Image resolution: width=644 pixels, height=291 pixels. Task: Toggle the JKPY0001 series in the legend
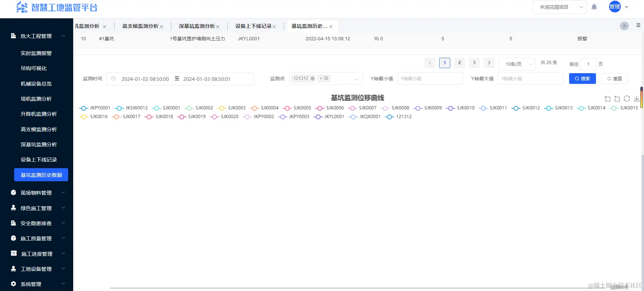tap(95, 108)
